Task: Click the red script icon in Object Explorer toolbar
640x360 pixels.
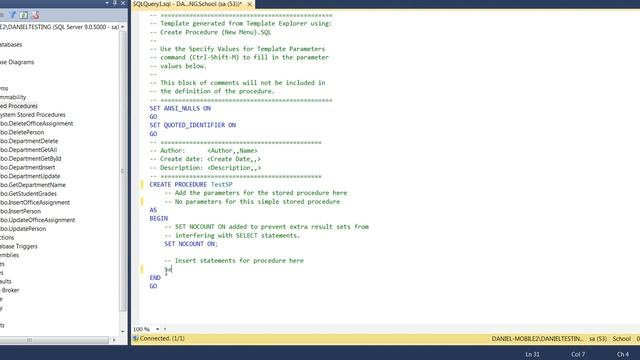Action: tap(35, 15)
